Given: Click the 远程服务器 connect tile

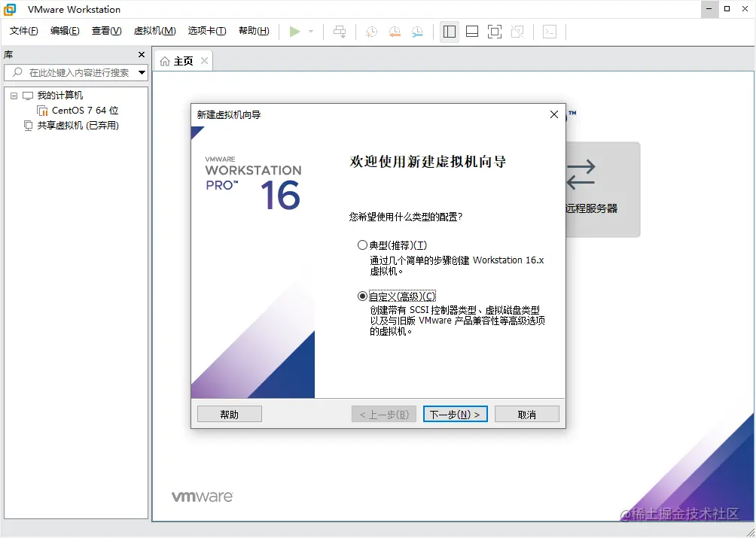Looking at the screenshot, I should 602,190.
